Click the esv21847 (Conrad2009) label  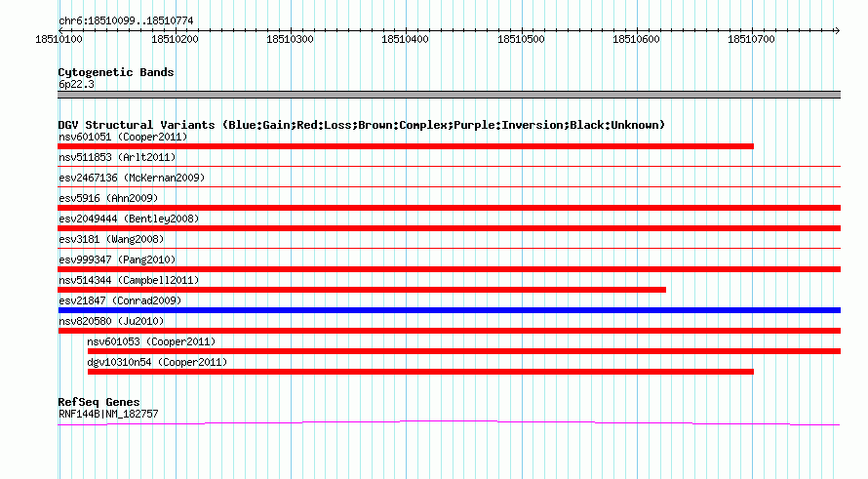[x=120, y=300]
